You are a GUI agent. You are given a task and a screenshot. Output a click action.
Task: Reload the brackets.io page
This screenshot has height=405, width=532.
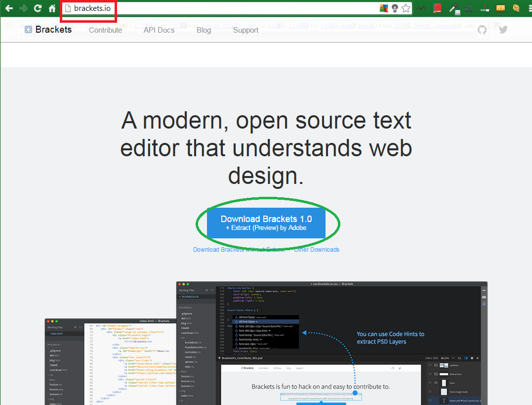(37, 8)
